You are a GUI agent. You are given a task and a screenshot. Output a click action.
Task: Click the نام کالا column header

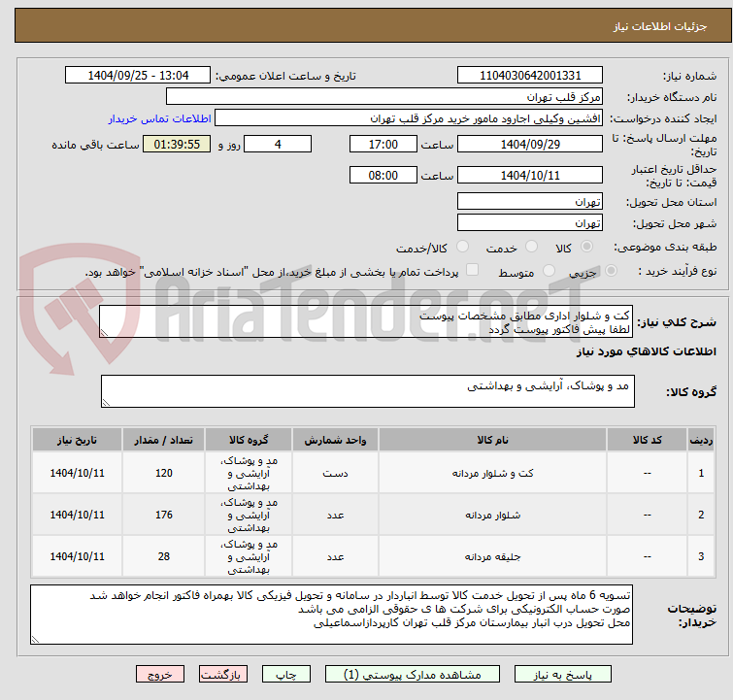click(493, 440)
